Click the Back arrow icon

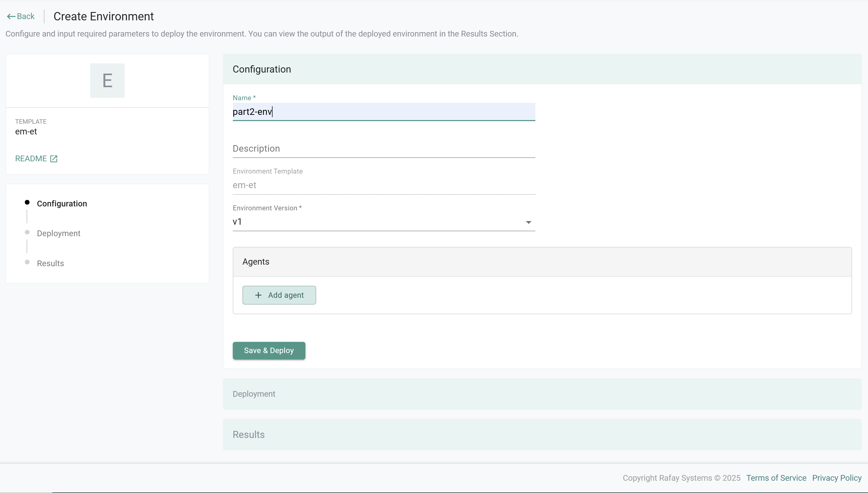[x=11, y=16]
